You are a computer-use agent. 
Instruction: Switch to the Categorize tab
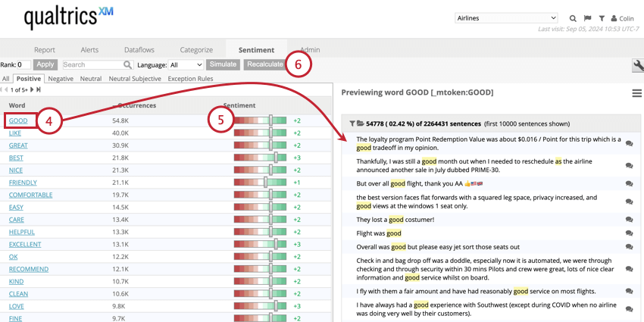click(196, 50)
